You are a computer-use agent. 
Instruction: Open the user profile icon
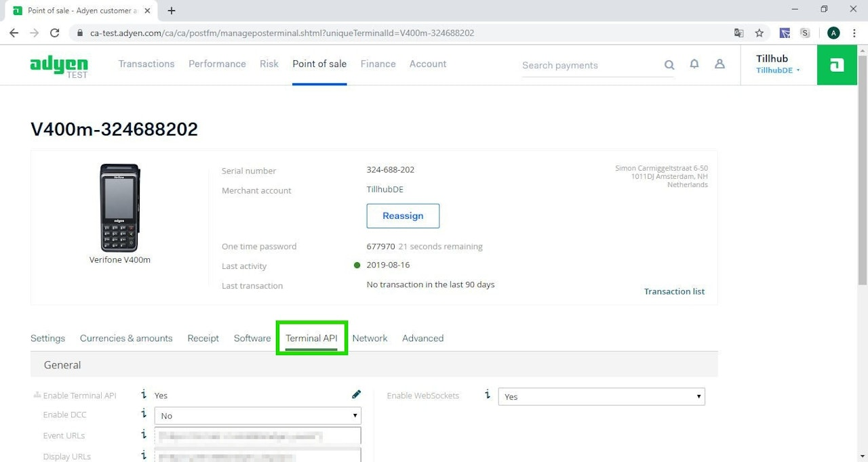(x=719, y=64)
